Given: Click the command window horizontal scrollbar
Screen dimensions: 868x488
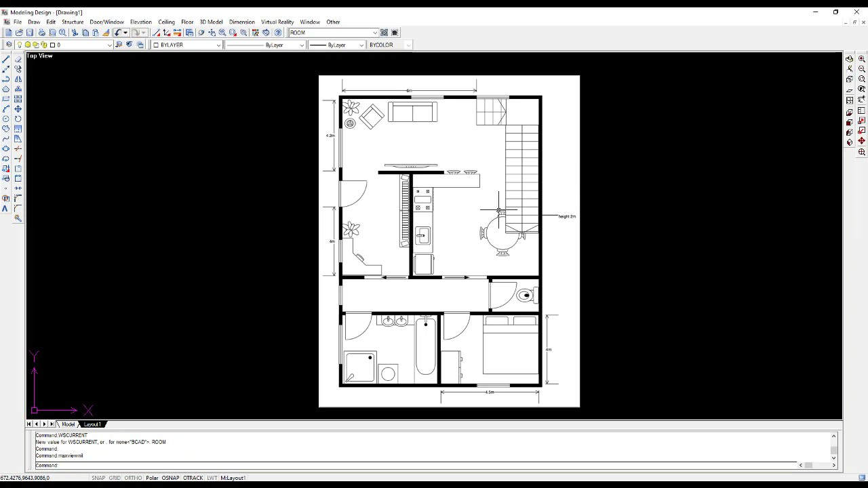Looking at the screenshot, I should [x=817, y=465].
